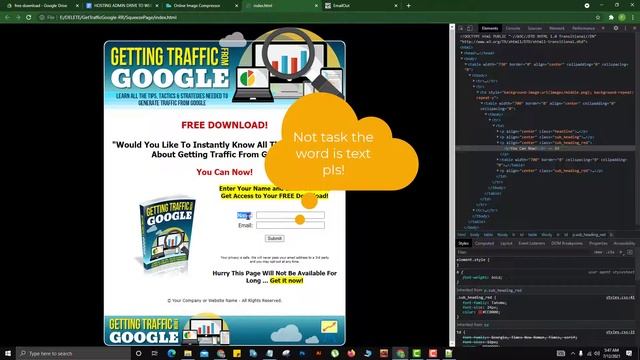Open the Accessibility pane
This screenshot has height=360, width=640.
(x=624, y=243)
